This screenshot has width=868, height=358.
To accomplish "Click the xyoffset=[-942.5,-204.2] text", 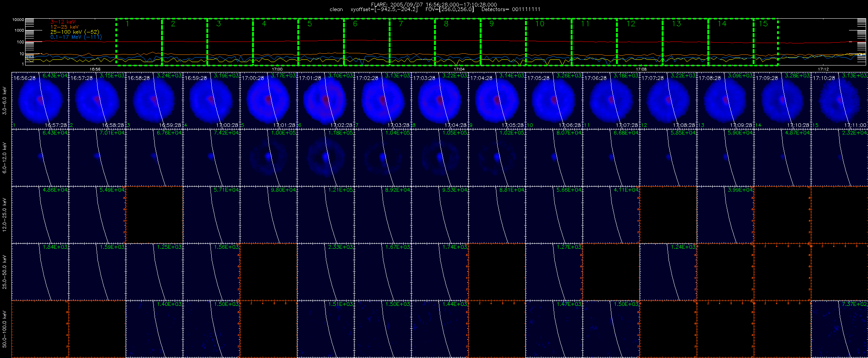I will (x=384, y=10).
